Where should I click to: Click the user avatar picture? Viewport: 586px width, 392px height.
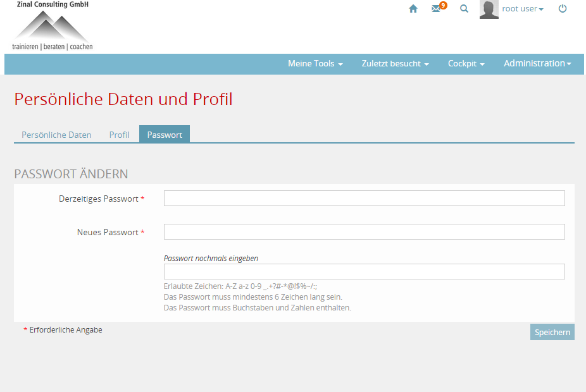pyautogui.click(x=489, y=9)
